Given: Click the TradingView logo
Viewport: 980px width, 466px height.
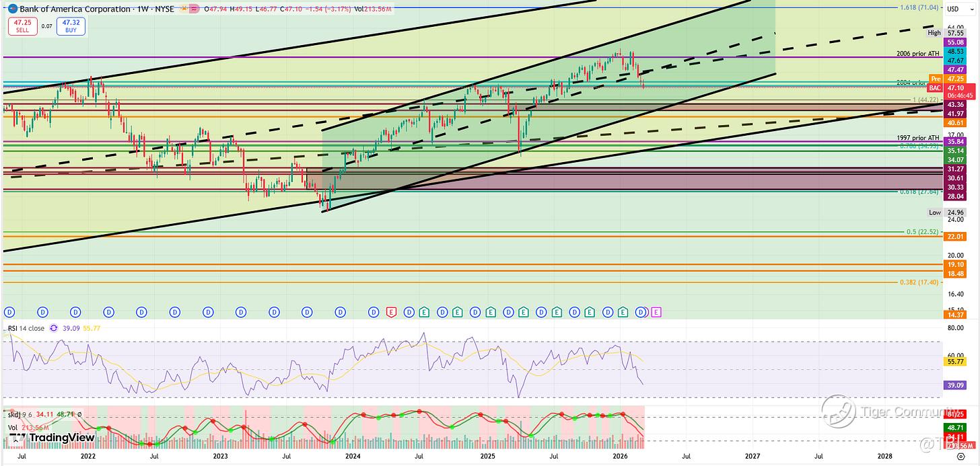Looking at the screenshot, I should 50,439.
